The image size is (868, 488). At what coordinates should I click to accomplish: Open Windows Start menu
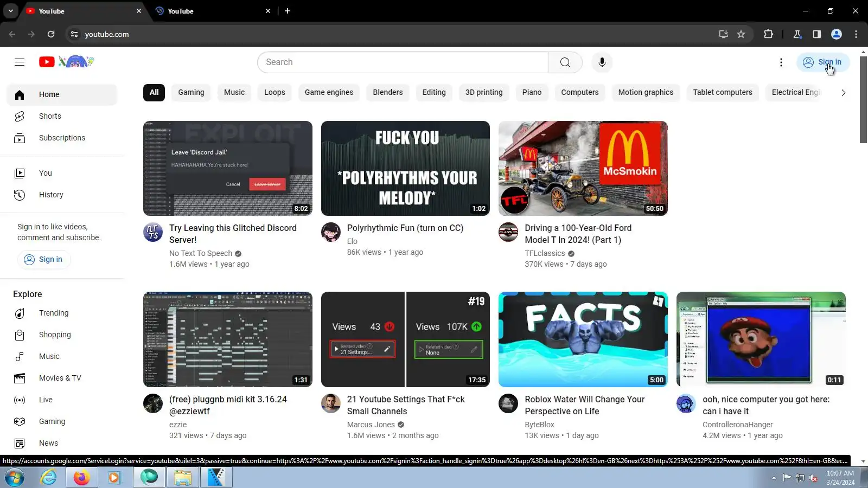[14, 478]
